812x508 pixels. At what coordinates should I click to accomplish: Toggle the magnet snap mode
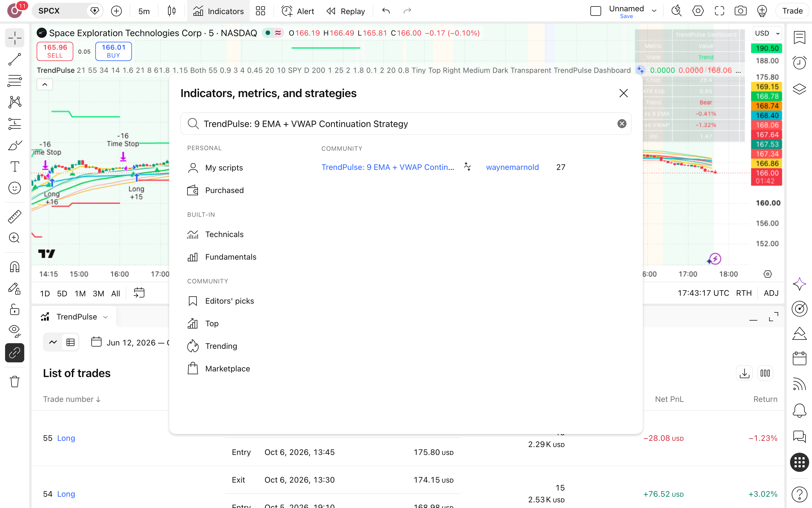tap(14, 267)
